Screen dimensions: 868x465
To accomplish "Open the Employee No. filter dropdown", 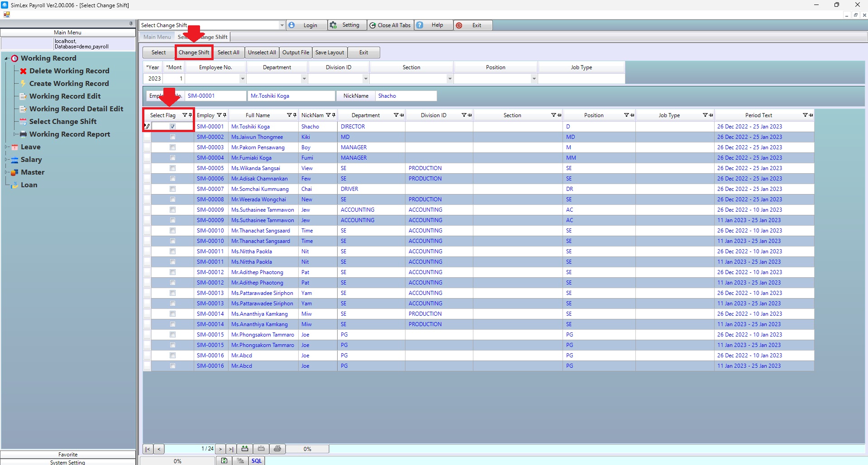I will [x=243, y=79].
